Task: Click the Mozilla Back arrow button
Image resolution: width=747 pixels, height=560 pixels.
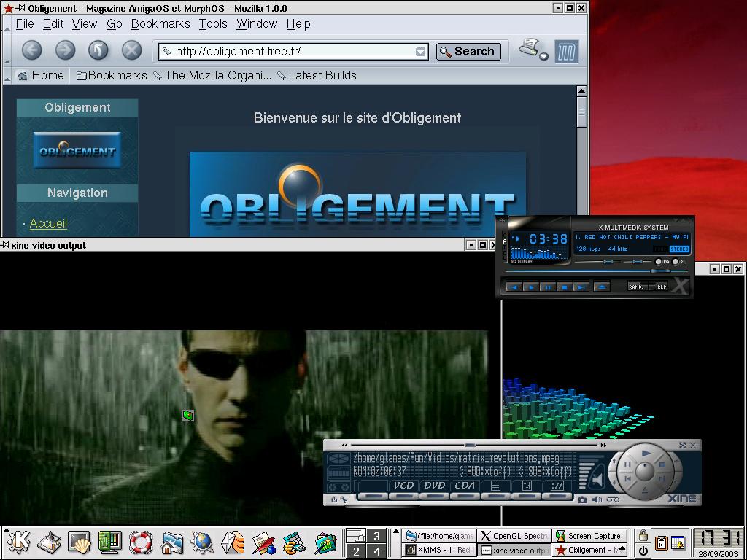Action: 32,50
